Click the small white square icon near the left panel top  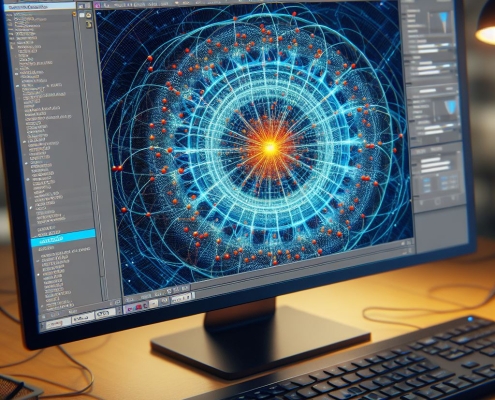tap(82, 15)
